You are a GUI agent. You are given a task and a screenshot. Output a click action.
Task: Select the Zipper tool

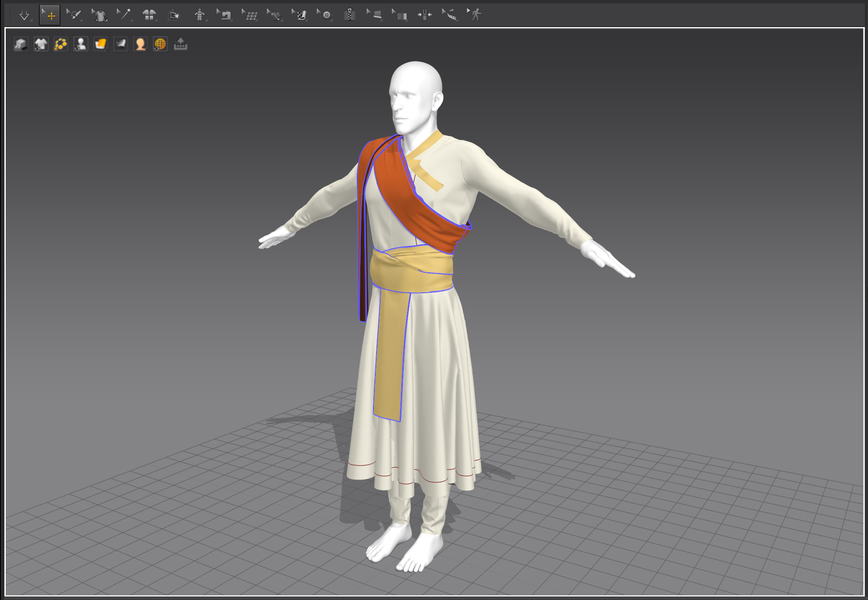click(x=350, y=15)
